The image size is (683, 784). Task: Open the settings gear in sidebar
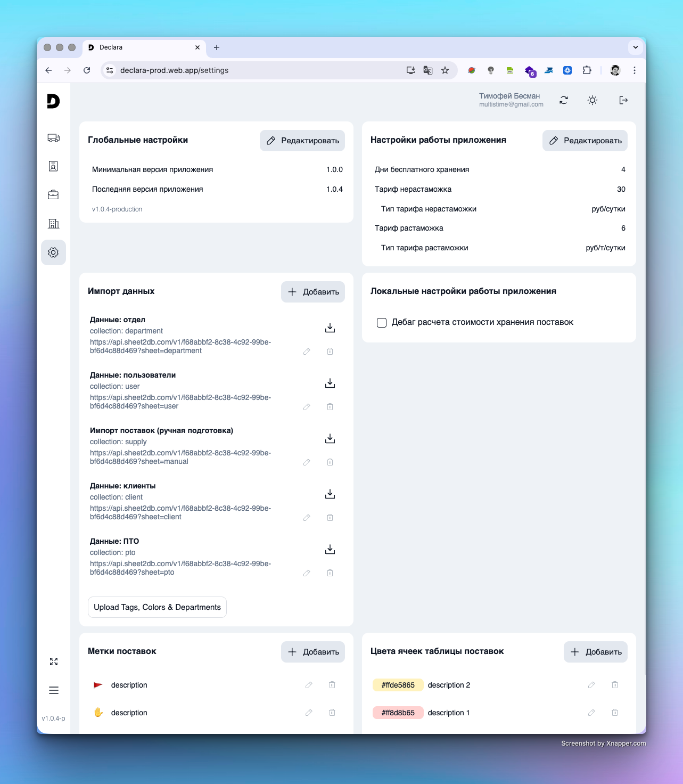[53, 252]
